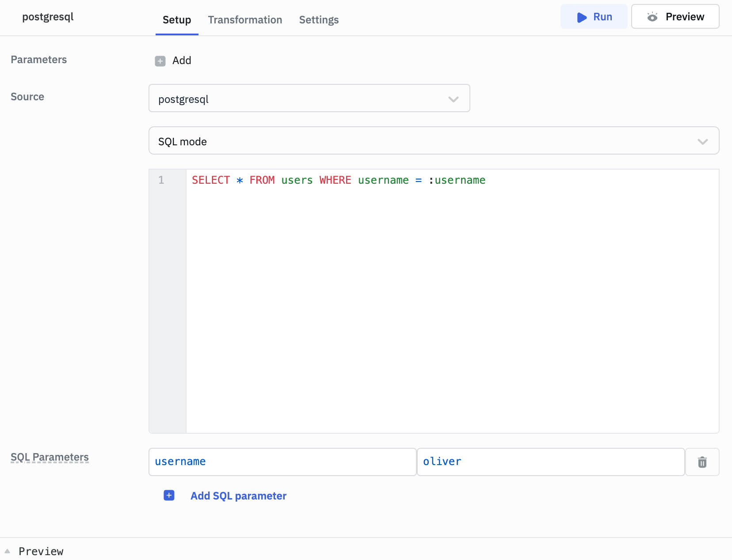
Task: Click the postgresql query name title
Action: pos(48,17)
